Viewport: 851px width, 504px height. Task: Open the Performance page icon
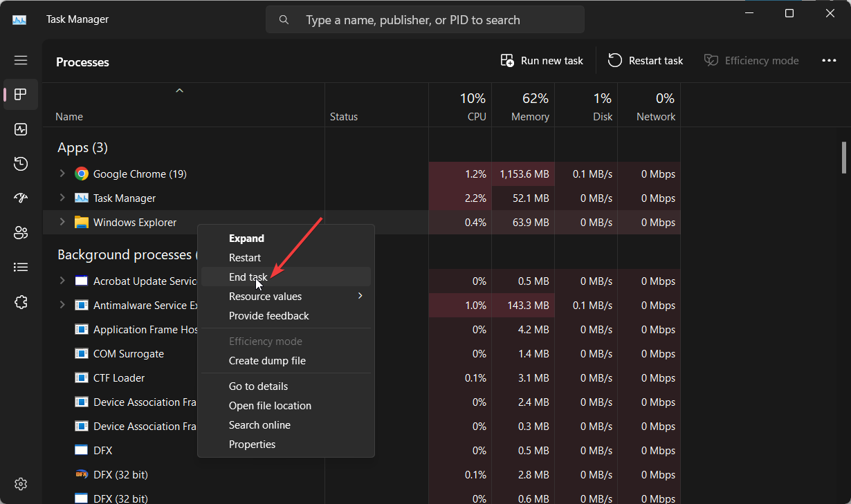(x=21, y=129)
